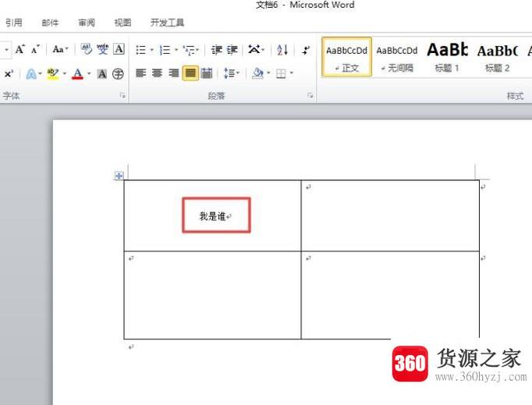Expand the Text Effects dropdown arrow
Viewport: 532px width, 405px height.
tap(41, 73)
